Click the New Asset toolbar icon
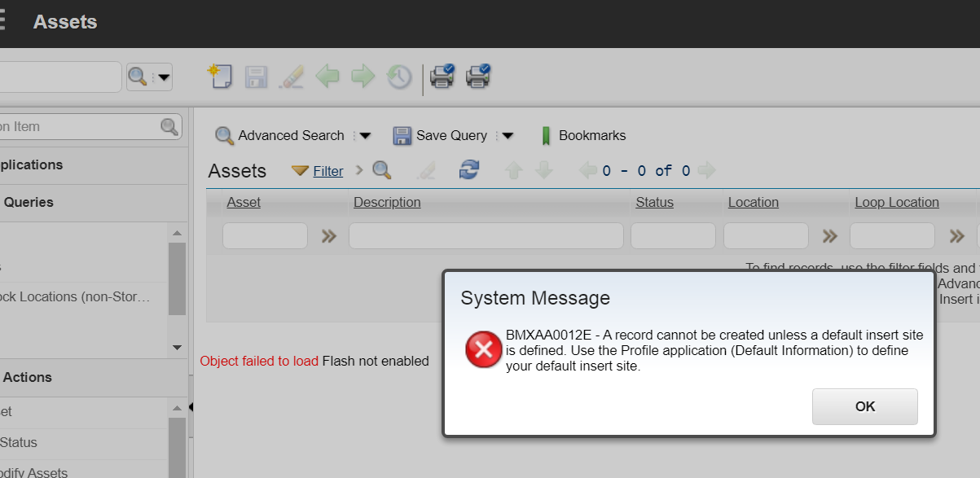 [220, 77]
